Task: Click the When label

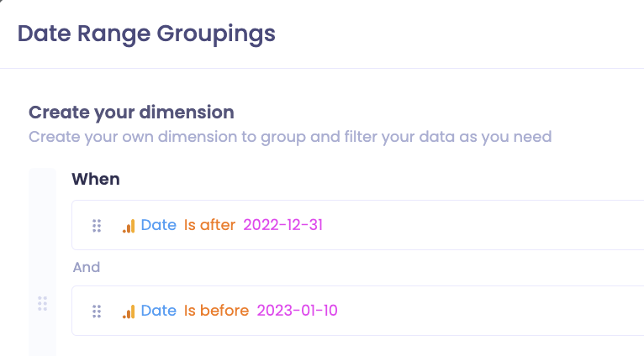Action: (x=96, y=179)
